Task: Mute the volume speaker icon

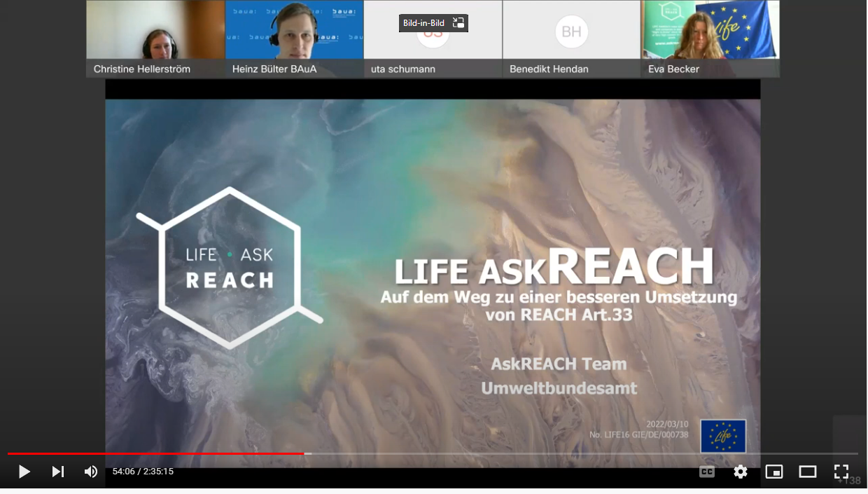Action: [91, 472]
